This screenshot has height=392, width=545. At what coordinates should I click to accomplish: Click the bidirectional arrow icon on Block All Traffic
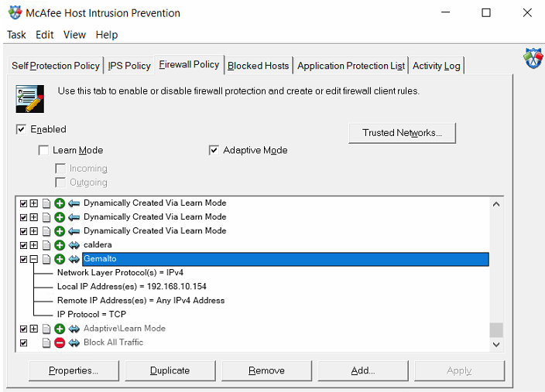[x=74, y=343]
